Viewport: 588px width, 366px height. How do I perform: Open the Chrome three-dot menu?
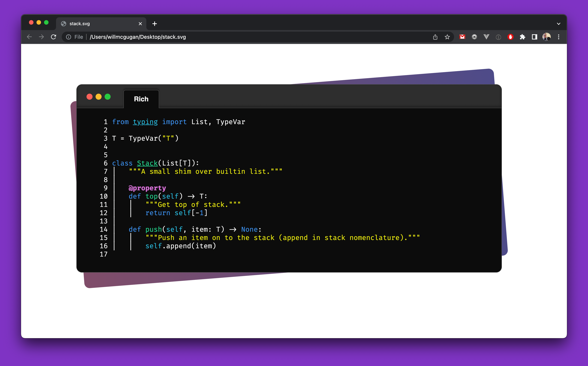click(559, 37)
